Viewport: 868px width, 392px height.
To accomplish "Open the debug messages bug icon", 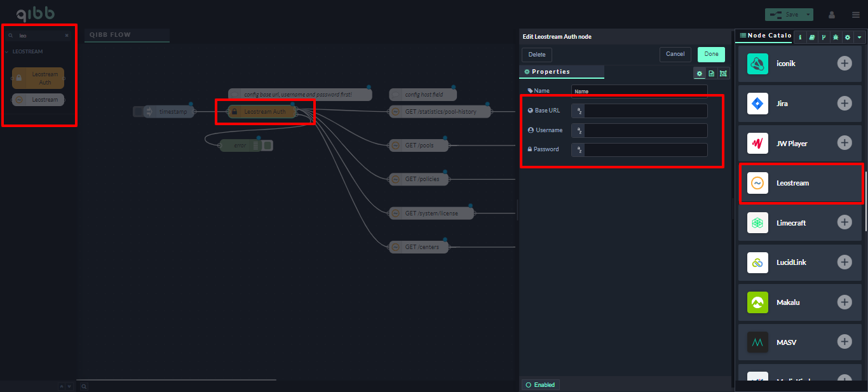I will (x=835, y=37).
